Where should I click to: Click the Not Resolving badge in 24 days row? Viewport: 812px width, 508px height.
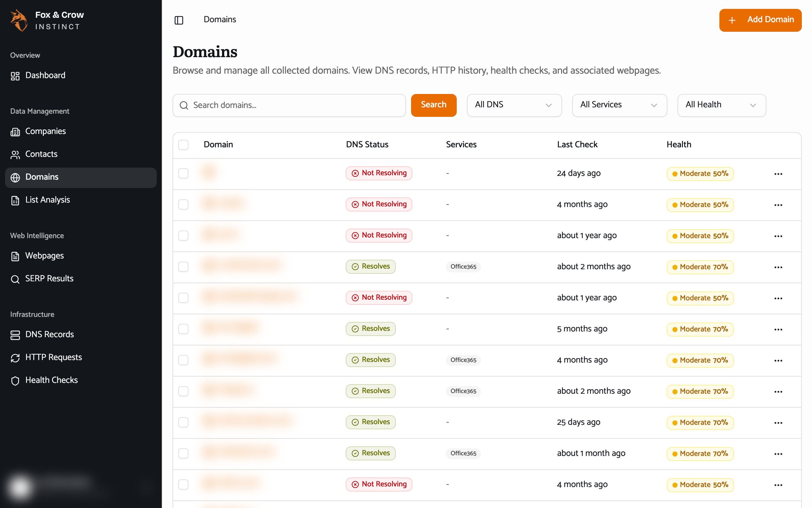(379, 173)
